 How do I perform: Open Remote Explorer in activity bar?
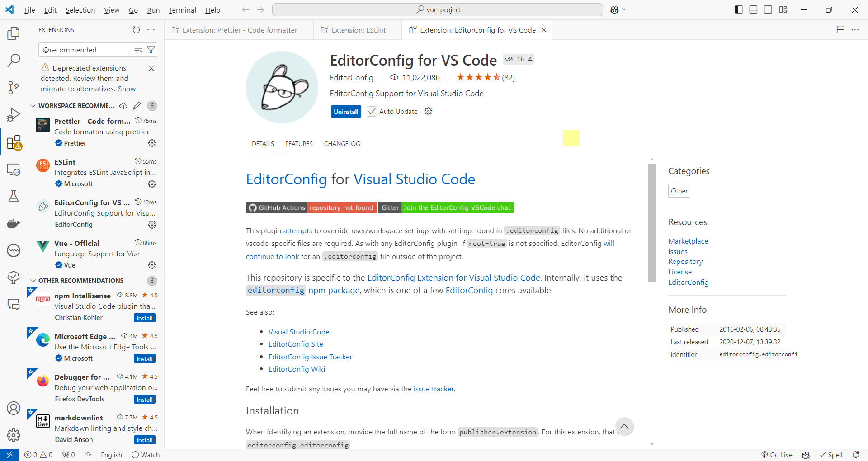point(14,169)
